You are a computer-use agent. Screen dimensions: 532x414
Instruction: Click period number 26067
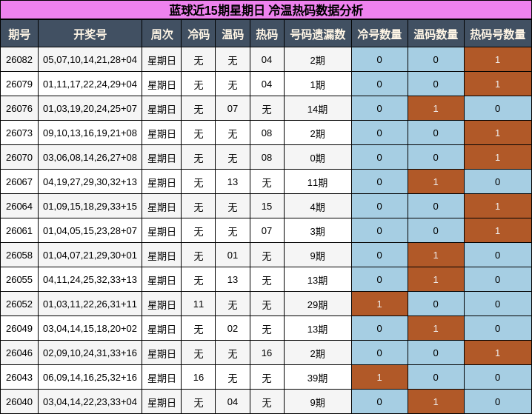pyautogui.click(x=19, y=181)
